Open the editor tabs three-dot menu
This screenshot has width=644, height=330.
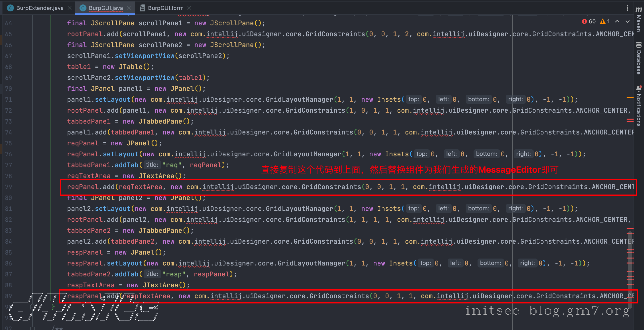point(627,8)
